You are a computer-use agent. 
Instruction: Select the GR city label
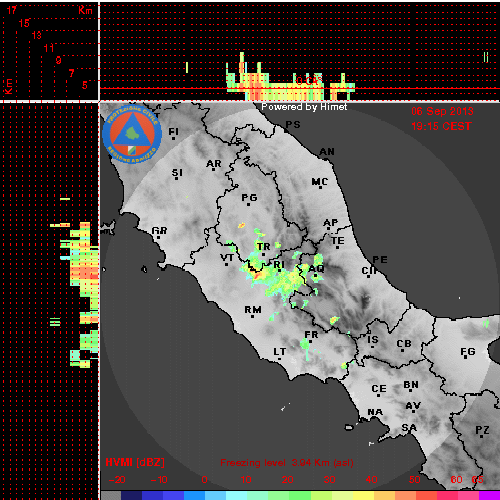click(159, 231)
